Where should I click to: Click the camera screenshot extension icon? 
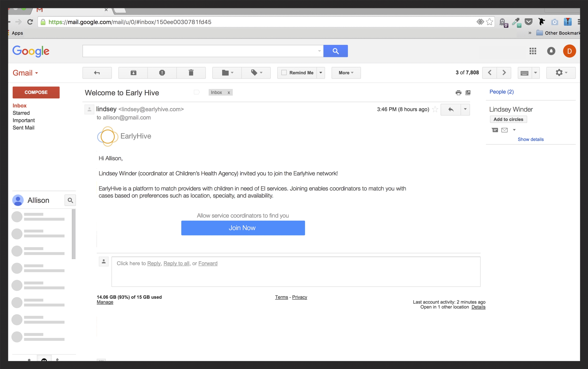555,22
